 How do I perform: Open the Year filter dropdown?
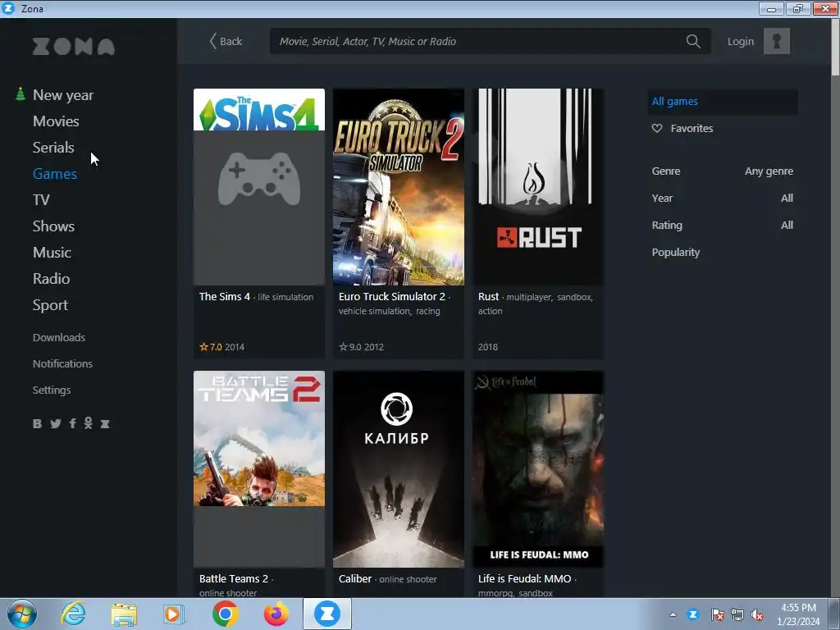[722, 198]
